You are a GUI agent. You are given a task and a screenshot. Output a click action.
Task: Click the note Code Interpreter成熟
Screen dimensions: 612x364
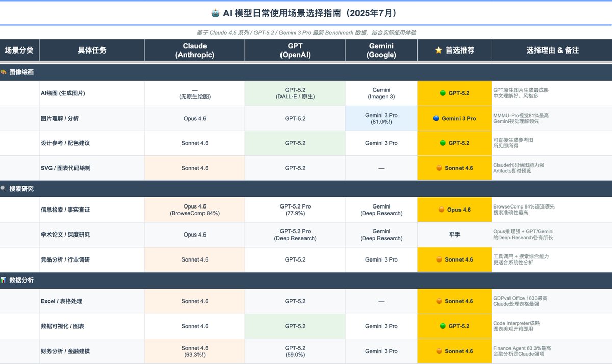click(x=517, y=323)
